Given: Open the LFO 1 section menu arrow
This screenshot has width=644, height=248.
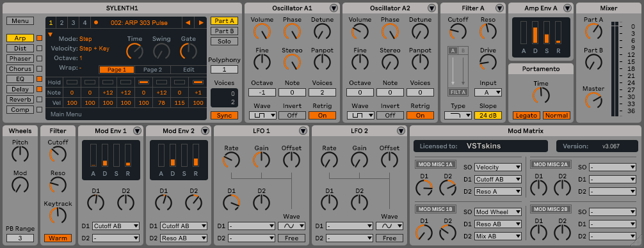Looking at the screenshot, I should tap(303, 131).
